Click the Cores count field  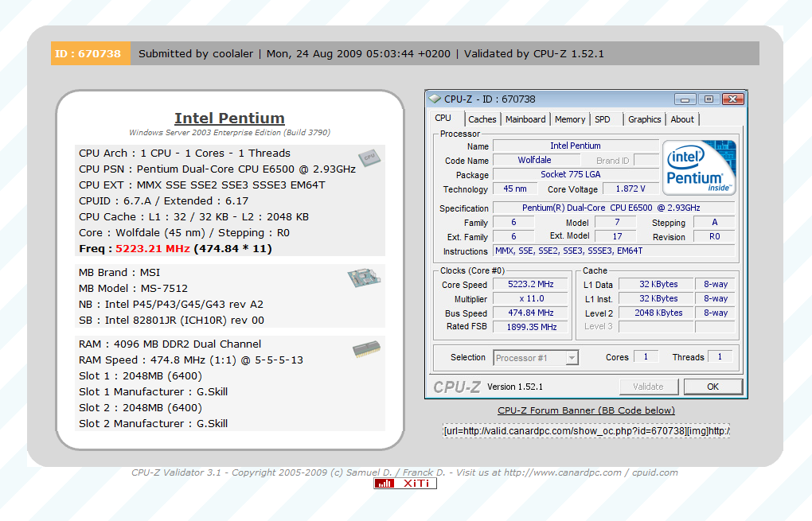pos(646,356)
